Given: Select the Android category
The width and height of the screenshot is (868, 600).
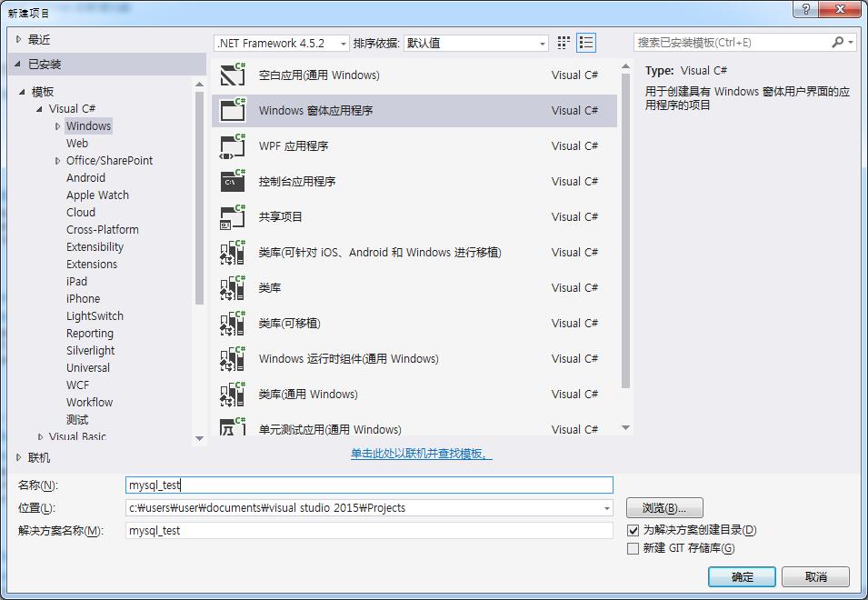Looking at the screenshot, I should (85, 177).
